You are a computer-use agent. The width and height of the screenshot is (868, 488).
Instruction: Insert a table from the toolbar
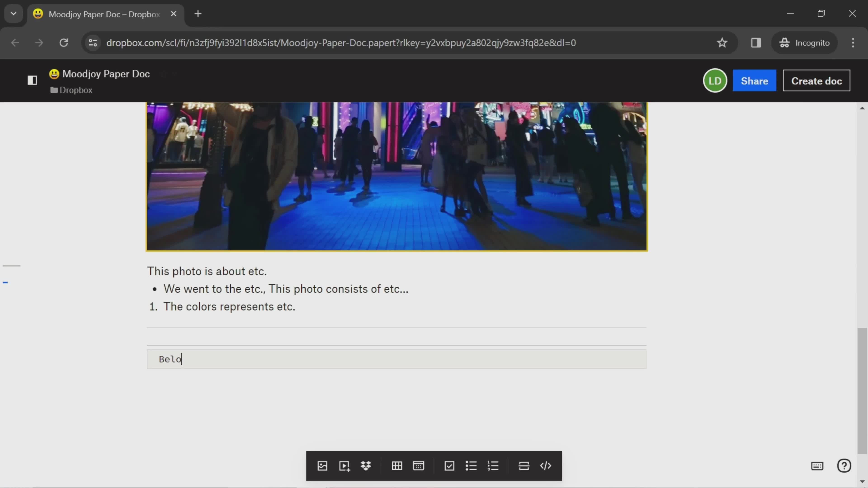tap(397, 466)
